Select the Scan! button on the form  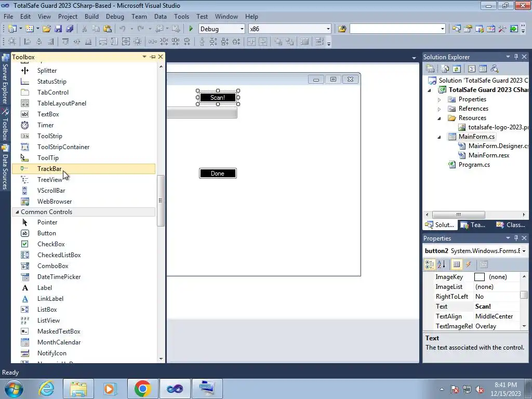coord(218,97)
